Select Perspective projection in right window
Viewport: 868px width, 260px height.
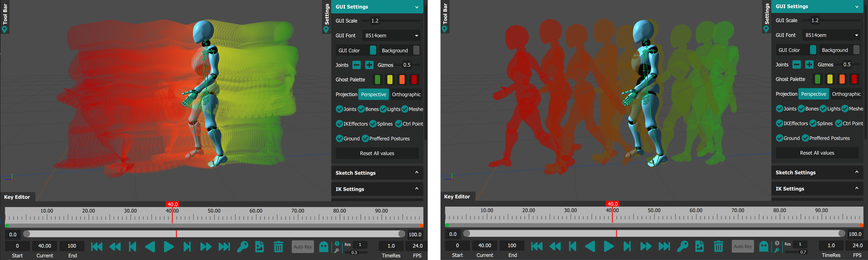[813, 94]
